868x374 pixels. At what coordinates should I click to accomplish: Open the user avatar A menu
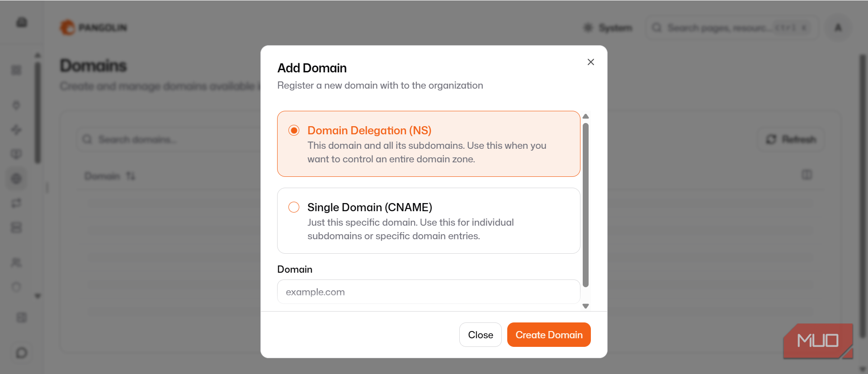[x=838, y=28]
